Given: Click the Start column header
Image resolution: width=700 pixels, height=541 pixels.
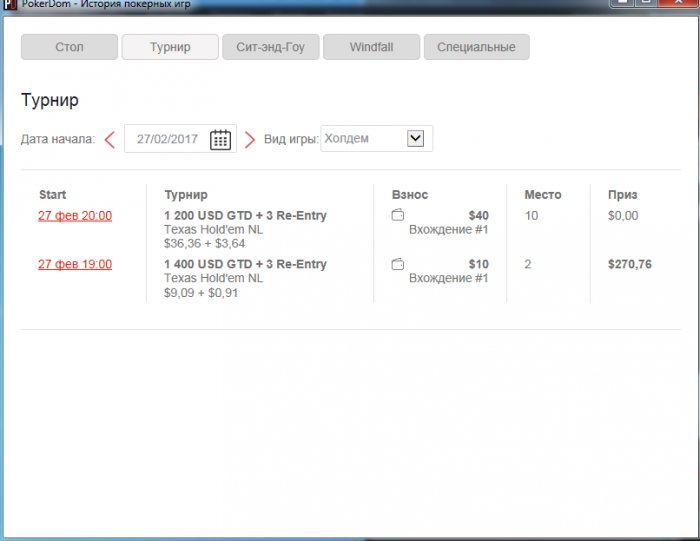Looking at the screenshot, I should click(x=52, y=195).
